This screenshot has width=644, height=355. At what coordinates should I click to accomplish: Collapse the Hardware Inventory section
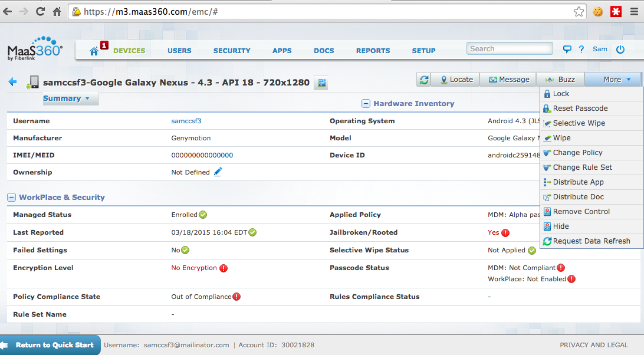coord(366,104)
